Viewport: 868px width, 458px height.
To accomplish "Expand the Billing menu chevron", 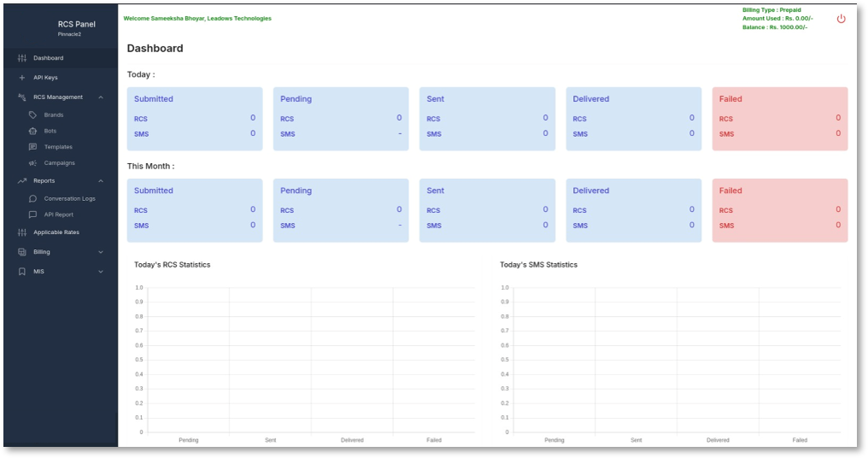I will [x=101, y=252].
